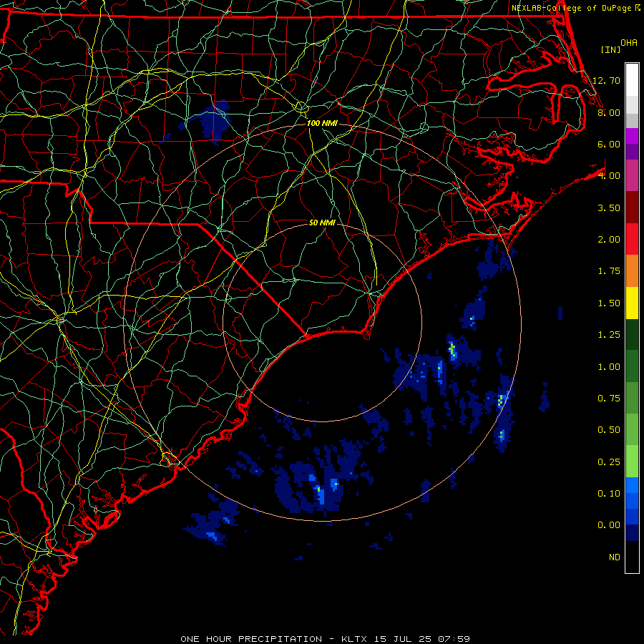This screenshot has height=644, width=644.
Task: Click the 0.25 legend value
Action: coord(609,462)
